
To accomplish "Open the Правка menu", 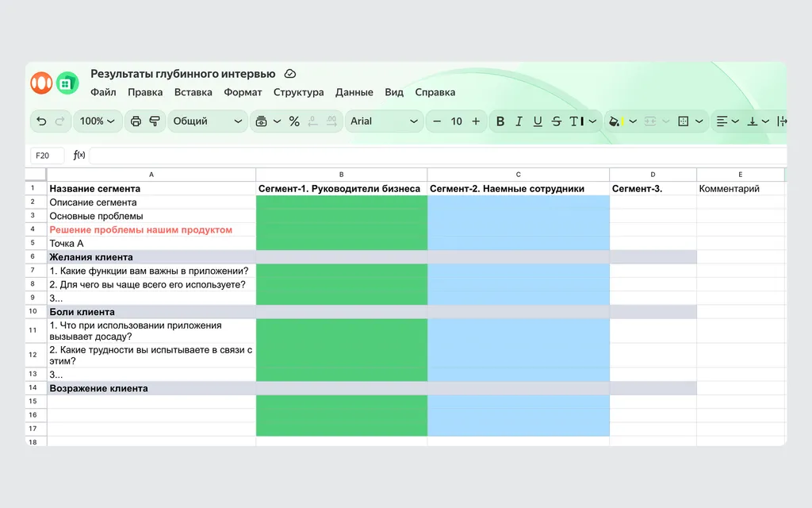I will click(x=145, y=92).
